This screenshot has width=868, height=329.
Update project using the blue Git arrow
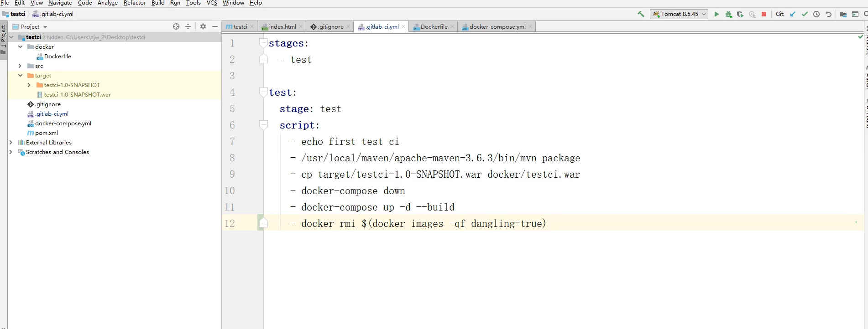tap(793, 14)
